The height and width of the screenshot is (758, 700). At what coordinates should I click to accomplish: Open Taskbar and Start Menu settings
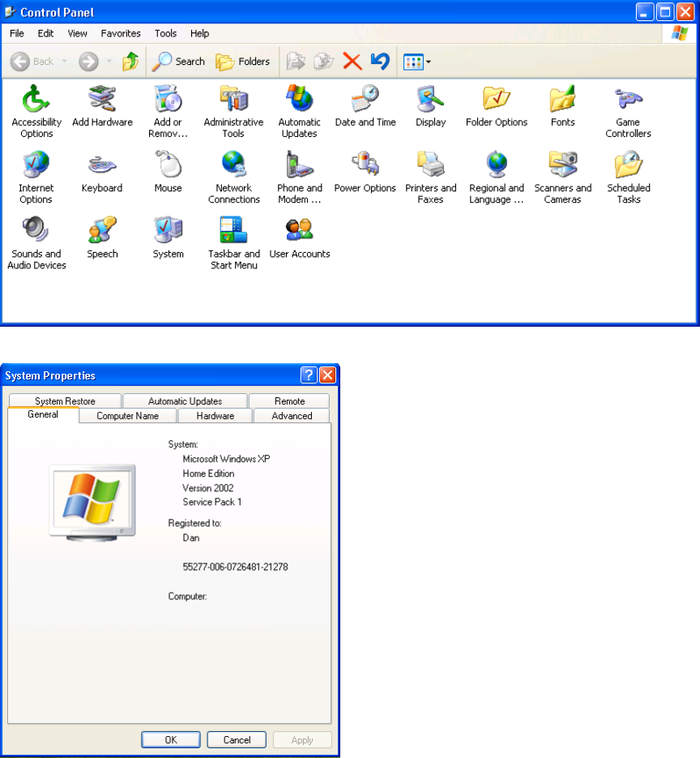234,243
